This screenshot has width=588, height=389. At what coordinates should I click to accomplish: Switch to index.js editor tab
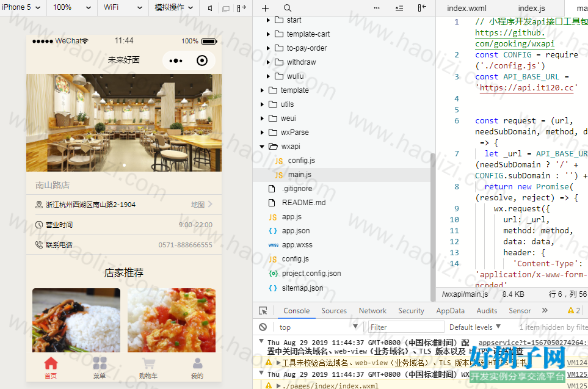click(x=531, y=9)
